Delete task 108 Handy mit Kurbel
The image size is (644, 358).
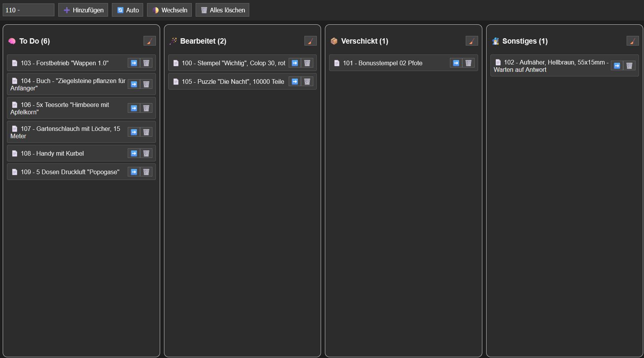(x=146, y=153)
